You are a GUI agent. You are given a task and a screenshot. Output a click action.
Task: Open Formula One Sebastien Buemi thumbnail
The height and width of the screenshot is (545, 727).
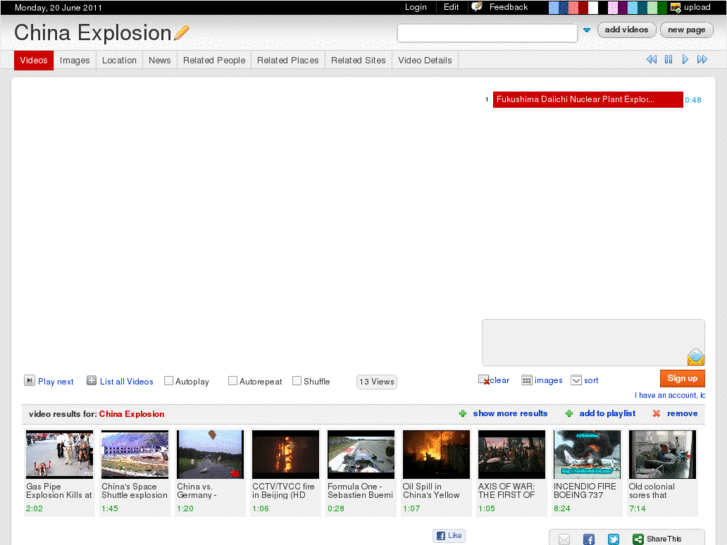[361, 454]
